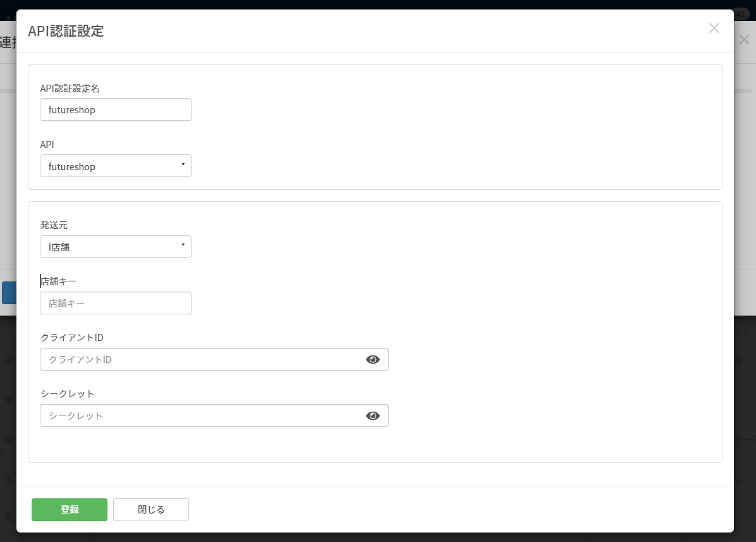This screenshot has height=542, width=756.
Task: Click the API認証設定 dialog title
Action: click(66, 31)
